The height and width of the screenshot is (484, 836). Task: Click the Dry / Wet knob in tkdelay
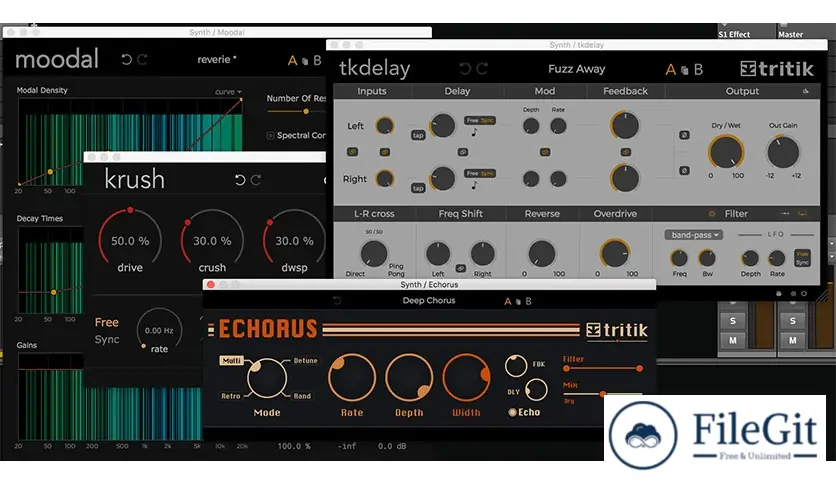726,152
